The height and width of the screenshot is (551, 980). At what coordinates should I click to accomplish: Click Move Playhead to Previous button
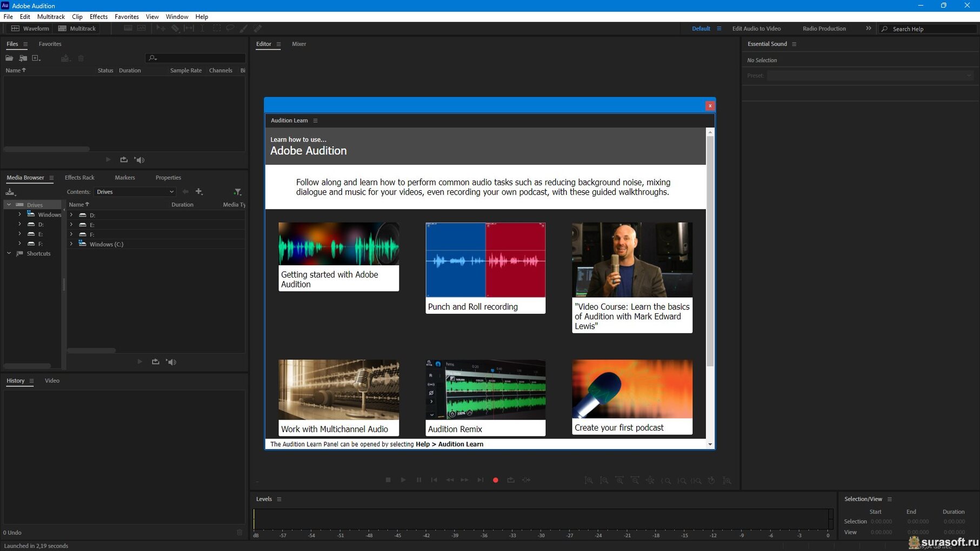[x=434, y=480]
